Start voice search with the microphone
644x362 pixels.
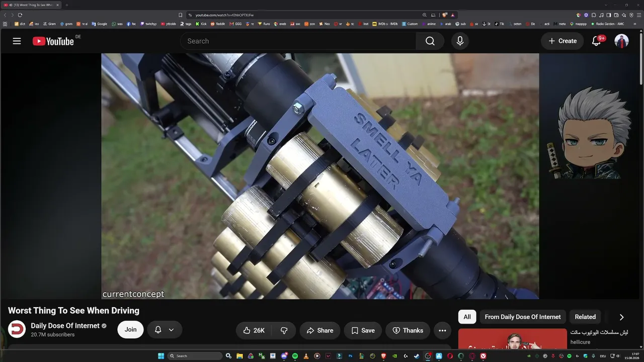(460, 41)
